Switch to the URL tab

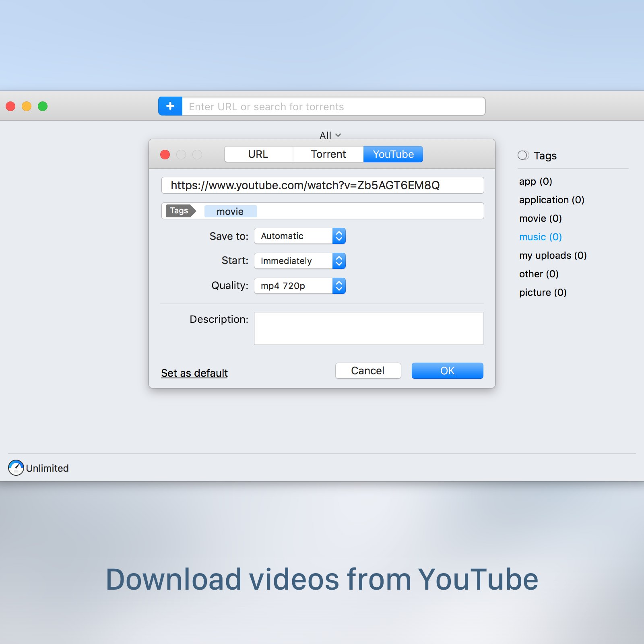pyautogui.click(x=258, y=154)
